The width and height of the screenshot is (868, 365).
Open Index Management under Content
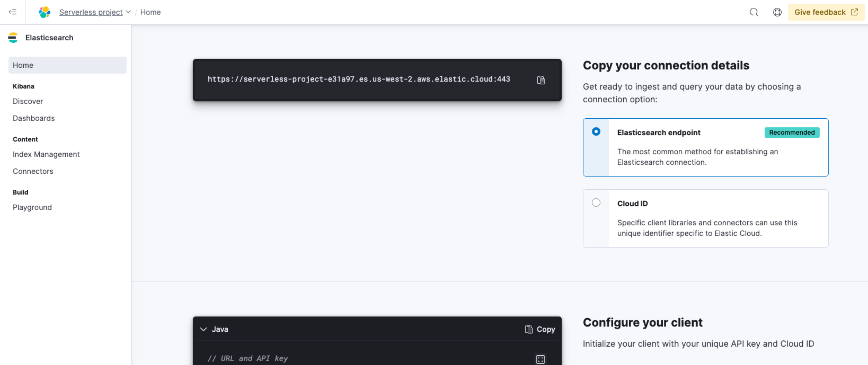pos(46,154)
